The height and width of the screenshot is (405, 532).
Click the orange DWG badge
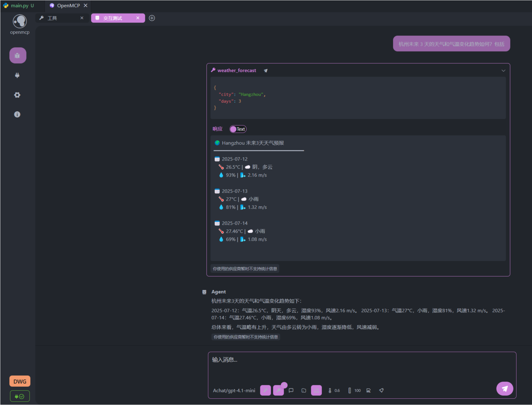[20, 381]
